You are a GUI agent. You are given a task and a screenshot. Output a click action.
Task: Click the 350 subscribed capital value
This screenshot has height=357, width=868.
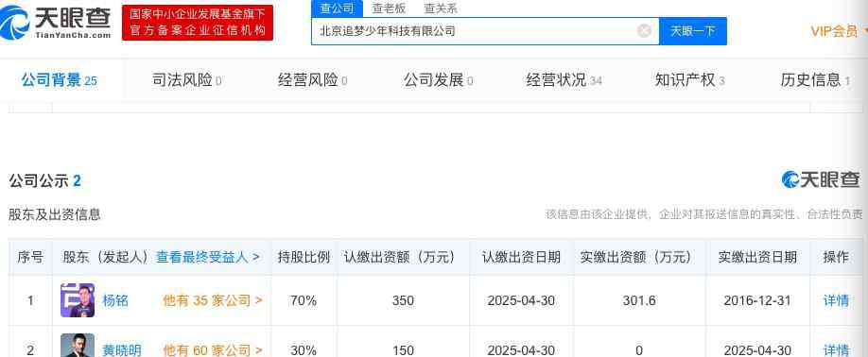[403, 300]
